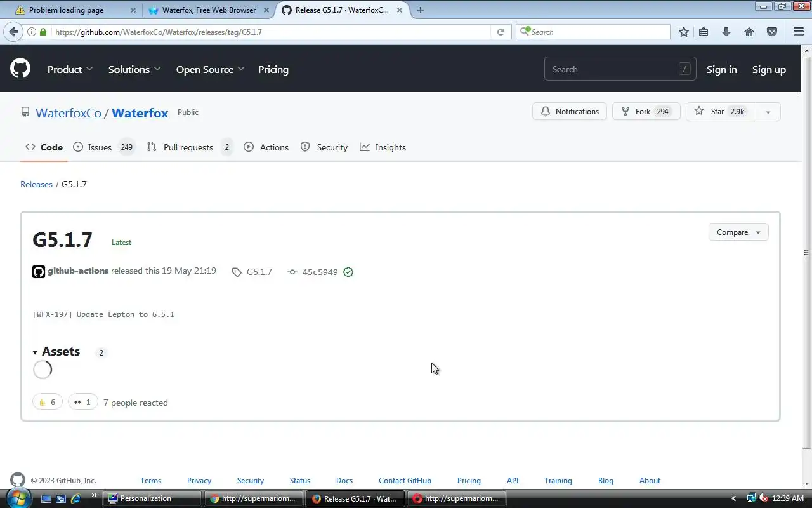
Task: Open the Actions tab
Action: pos(266,147)
